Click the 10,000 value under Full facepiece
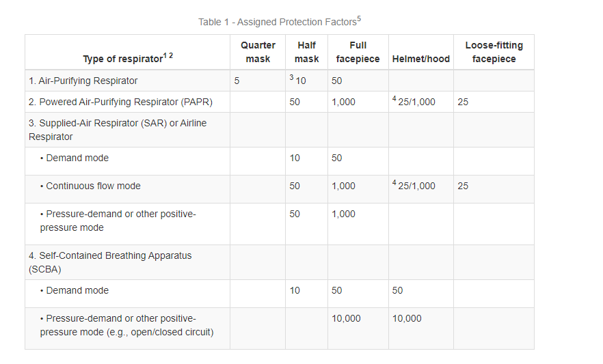This screenshot has width=603, height=364. (x=346, y=318)
